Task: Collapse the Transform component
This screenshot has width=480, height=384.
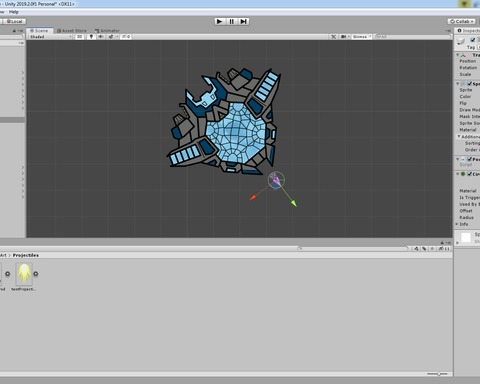Action: (x=458, y=55)
